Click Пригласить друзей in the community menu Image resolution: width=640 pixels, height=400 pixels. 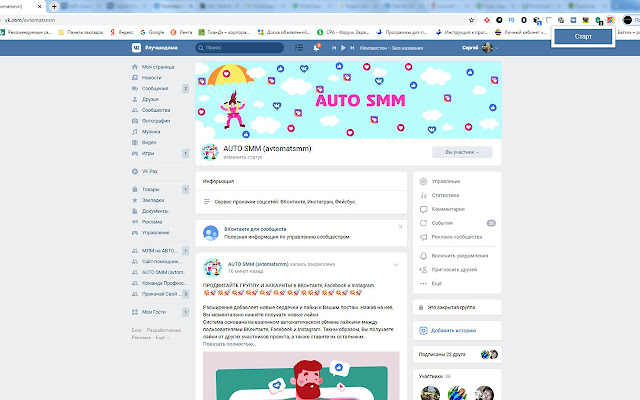[454, 269]
